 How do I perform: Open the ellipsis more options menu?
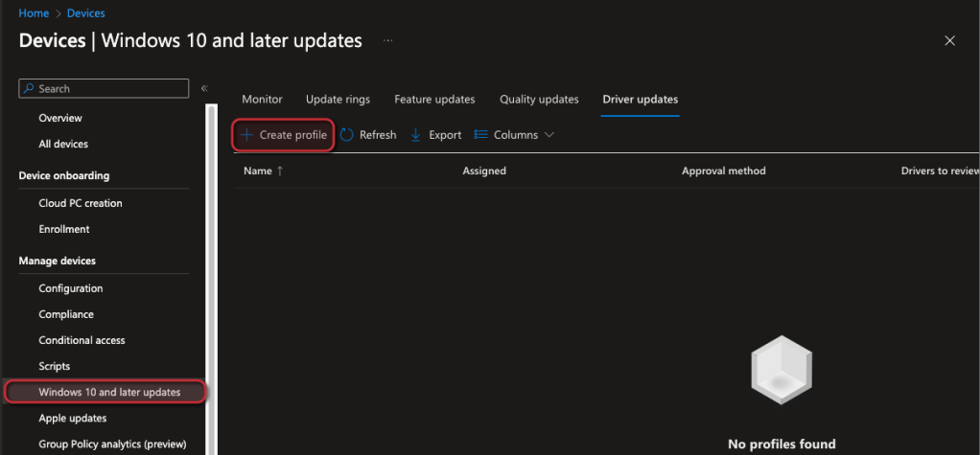[388, 41]
